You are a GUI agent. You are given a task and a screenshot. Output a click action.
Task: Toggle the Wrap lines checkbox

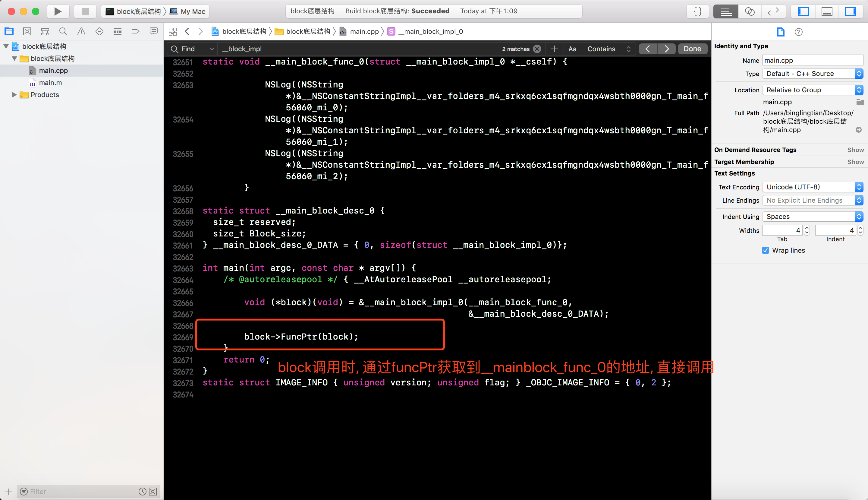766,250
